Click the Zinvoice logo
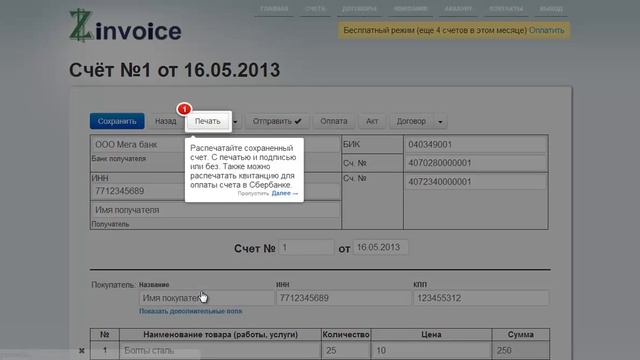 [125, 27]
